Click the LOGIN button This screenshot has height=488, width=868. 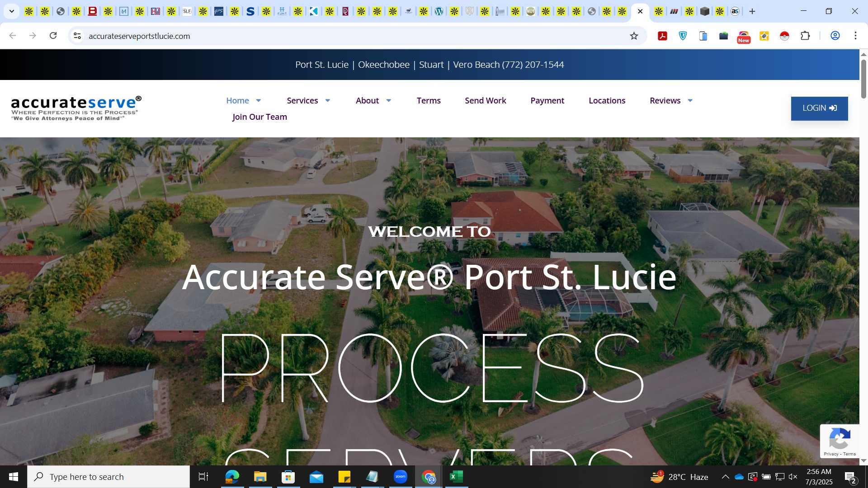[819, 108]
